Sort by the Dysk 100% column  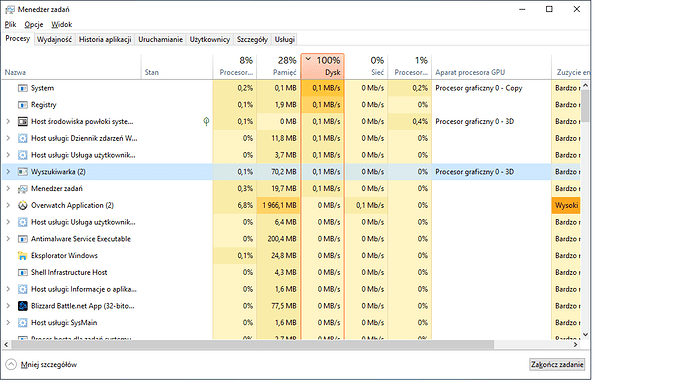coord(323,66)
